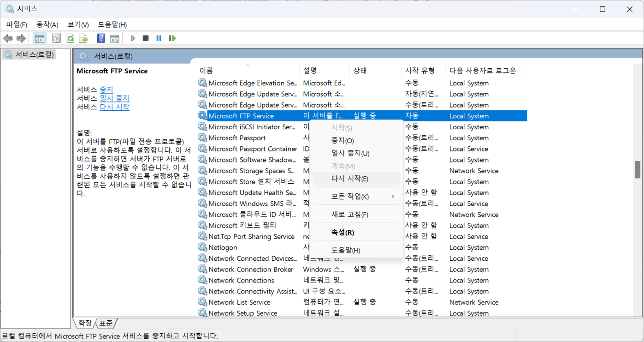Open the 파일(F) menu

pos(17,24)
